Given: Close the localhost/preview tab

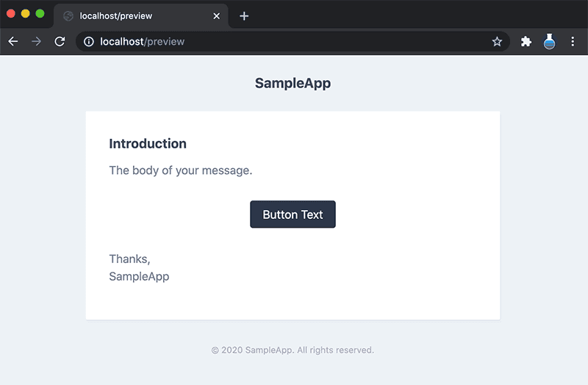Looking at the screenshot, I should pos(216,16).
